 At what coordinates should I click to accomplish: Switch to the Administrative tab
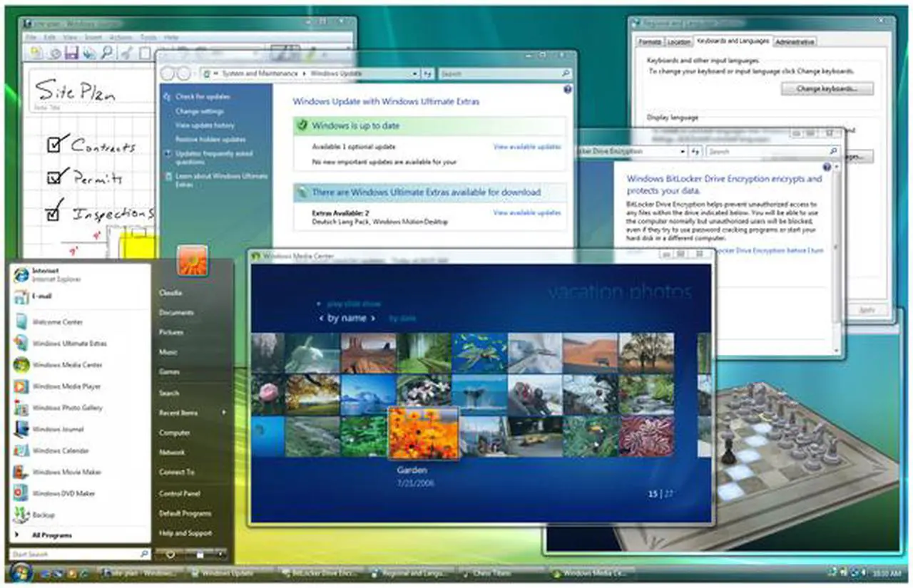coord(794,42)
